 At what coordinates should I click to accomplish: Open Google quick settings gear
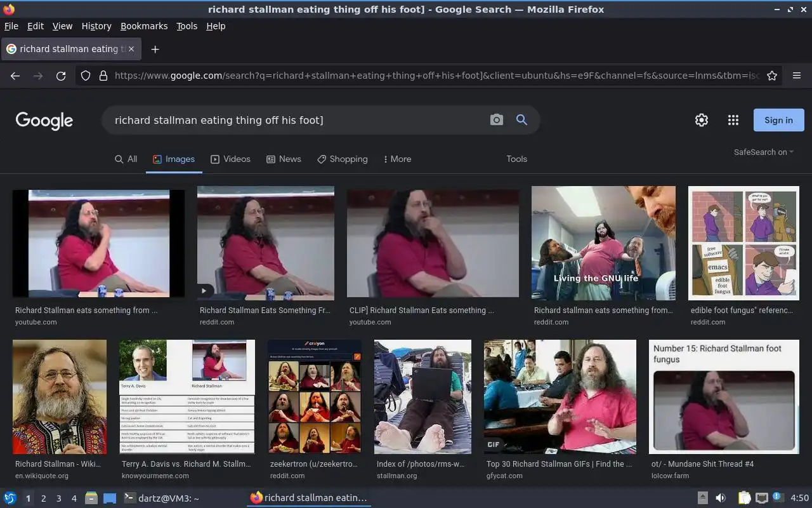702,120
